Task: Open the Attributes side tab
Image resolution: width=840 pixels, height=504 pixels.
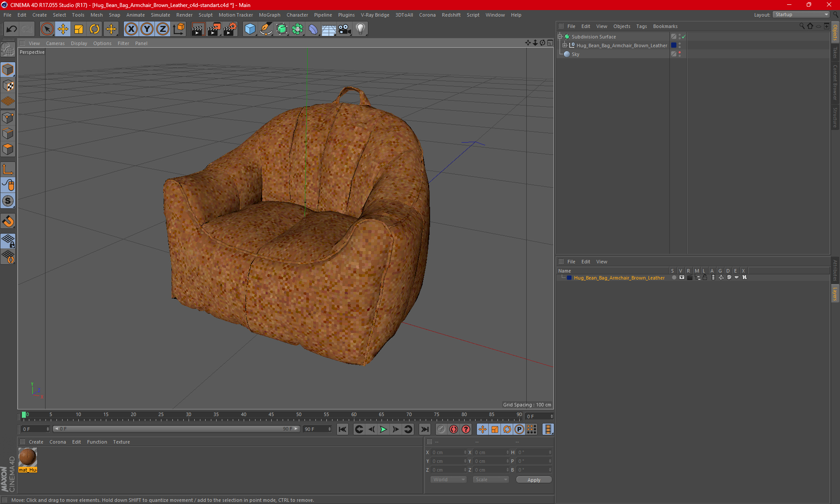Action: [x=835, y=270]
